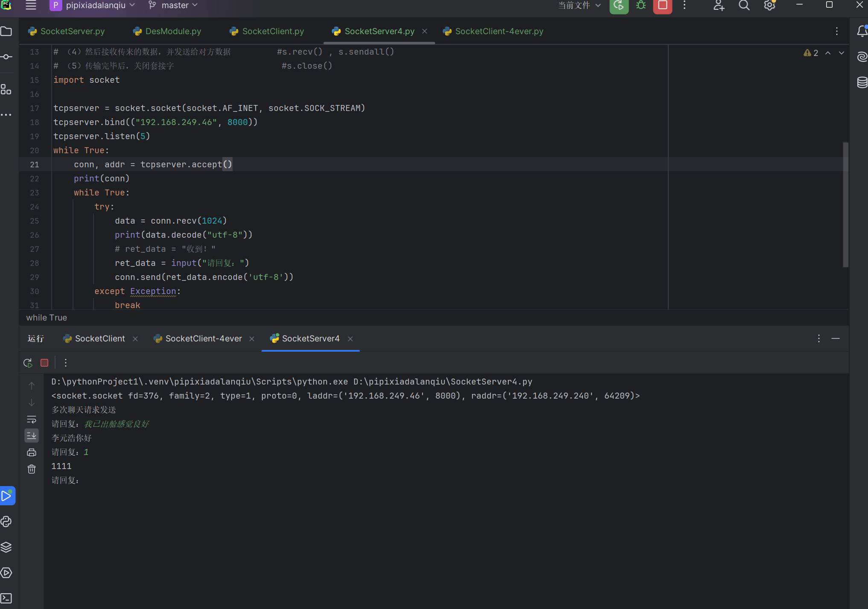
Task: Rerun SocketServer4 in the Run panel
Action: [28, 363]
